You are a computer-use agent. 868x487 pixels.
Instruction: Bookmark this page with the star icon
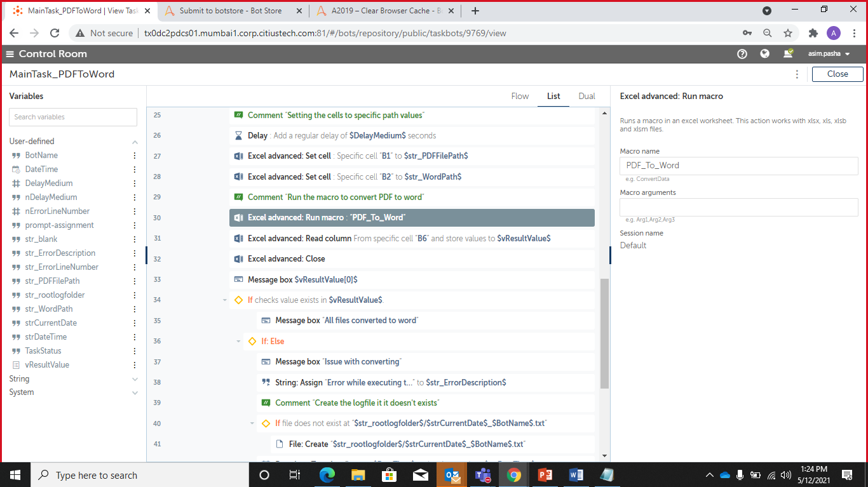(x=788, y=33)
